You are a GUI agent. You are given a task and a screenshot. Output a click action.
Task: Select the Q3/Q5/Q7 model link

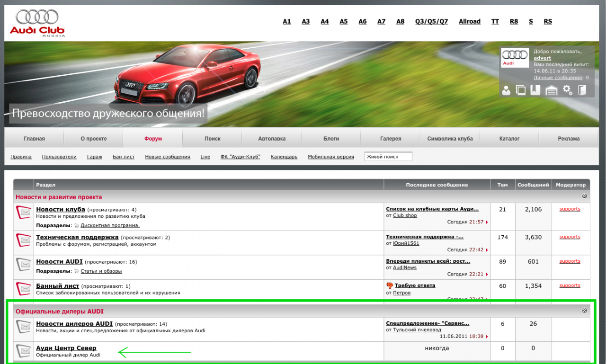click(x=431, y=21)
